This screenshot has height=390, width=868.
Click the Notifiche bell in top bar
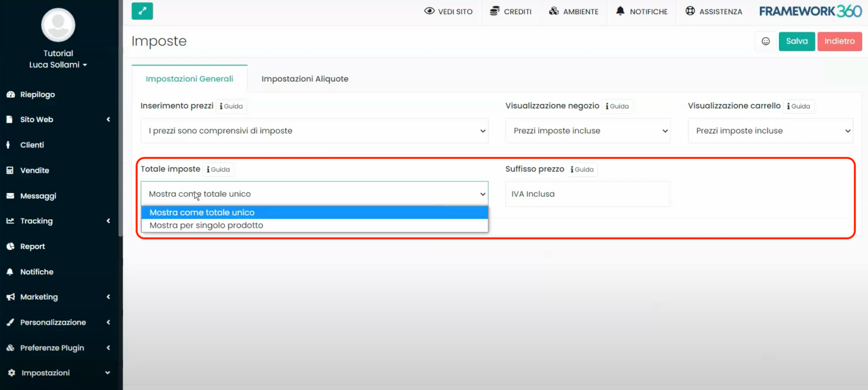click(620, 11)
